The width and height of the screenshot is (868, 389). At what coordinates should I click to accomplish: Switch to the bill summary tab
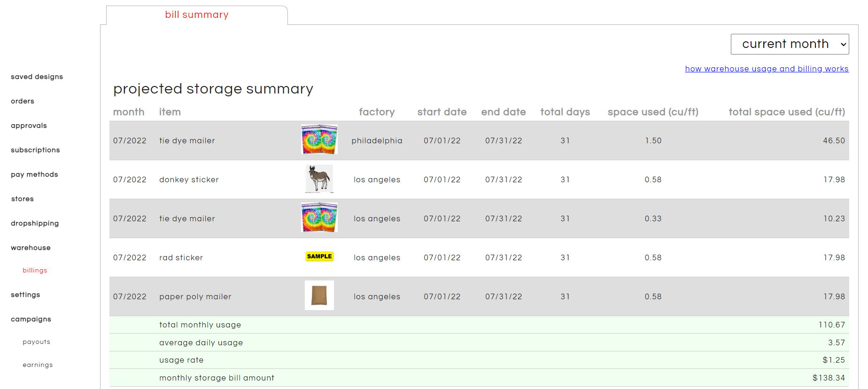[197, 15]
